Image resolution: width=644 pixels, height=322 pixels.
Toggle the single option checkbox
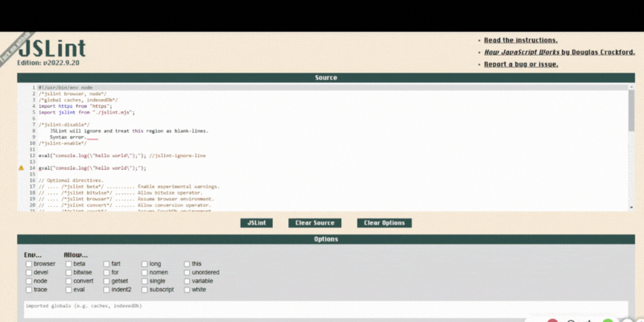coord(145,281)
